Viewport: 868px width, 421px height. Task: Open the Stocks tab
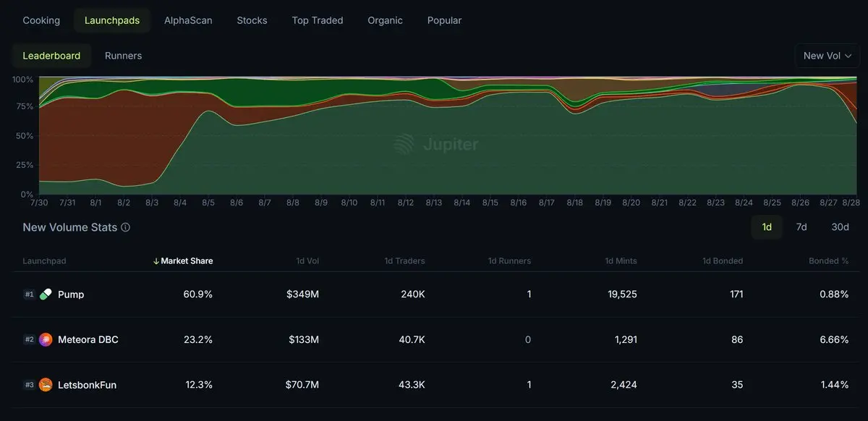point(252,20)
